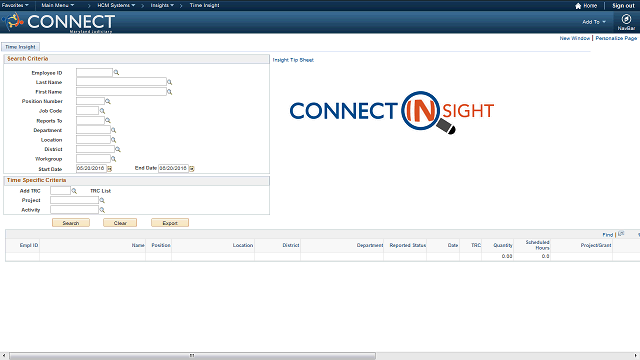The width and height of the screenshot is (640, 360).
Task: Click the scrollbar right arrow
Action: [x=636, y=356]
